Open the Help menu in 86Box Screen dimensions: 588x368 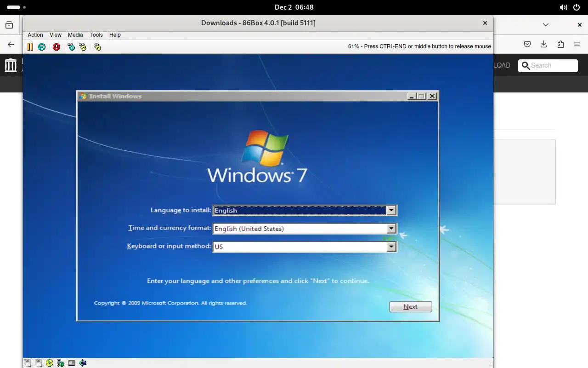pyautogui.click(x=115, y=35)
